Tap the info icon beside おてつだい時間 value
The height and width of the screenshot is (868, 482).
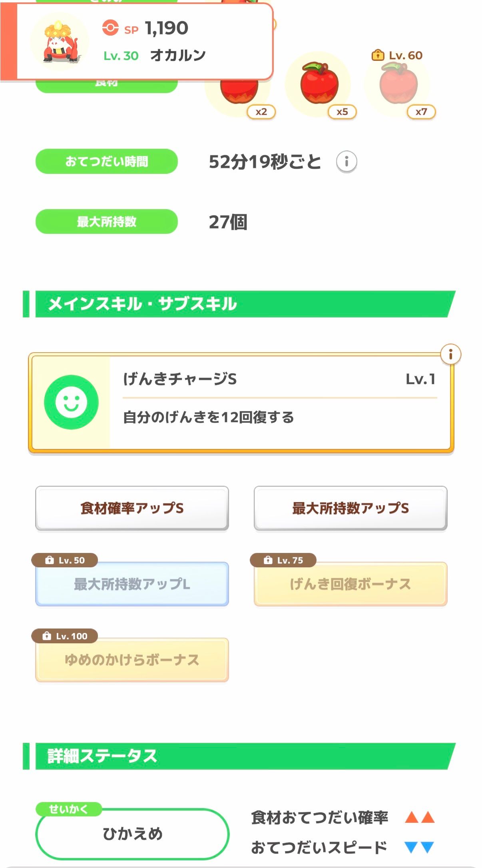pyautogui.click(x=346, y=162)
